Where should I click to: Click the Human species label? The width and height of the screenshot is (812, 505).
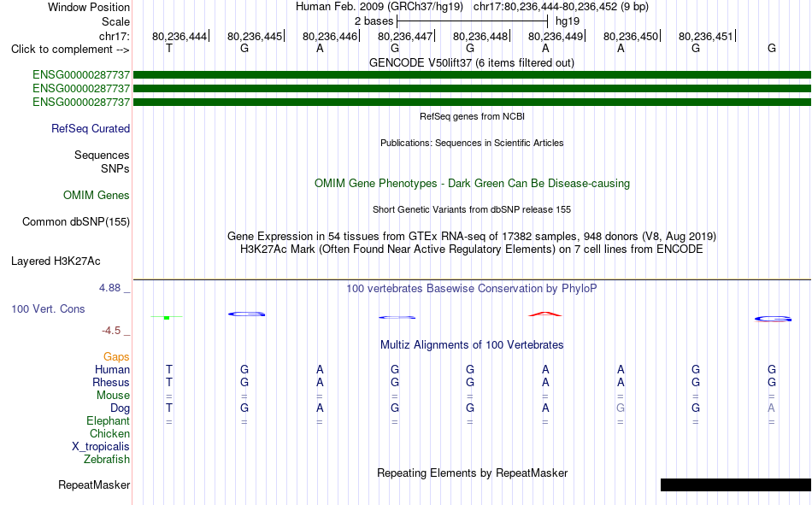pyautogui.click(x=112, y=369)
